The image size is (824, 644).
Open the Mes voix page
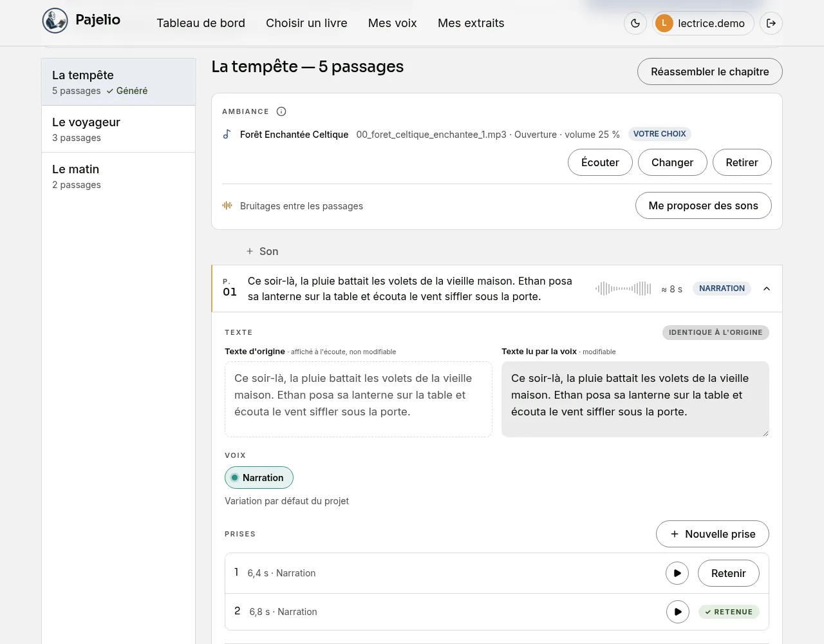click(393, 23)
